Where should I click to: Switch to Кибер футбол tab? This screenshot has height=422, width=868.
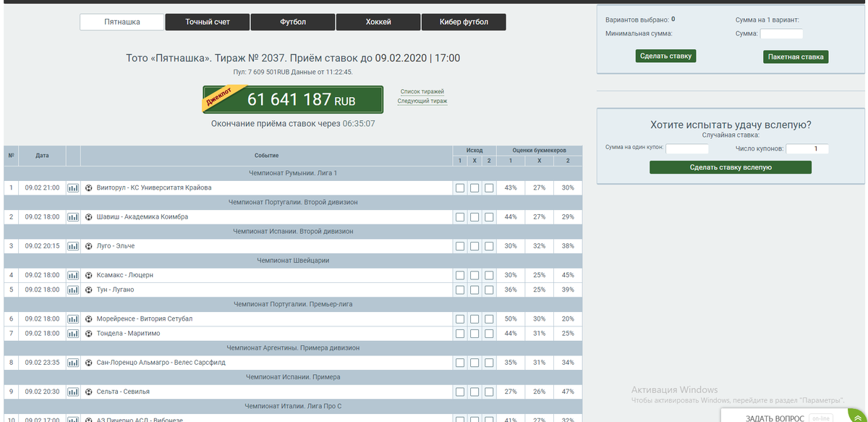(x=464, y=22)
